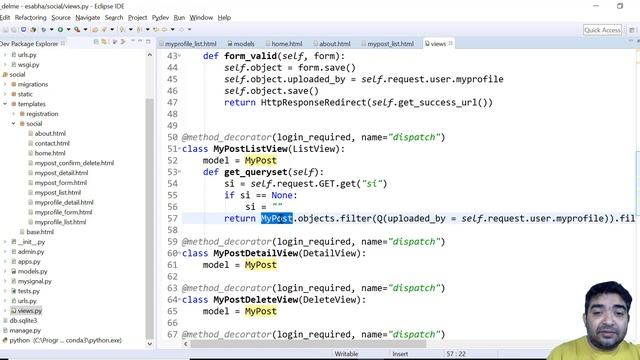Image resolution: width=640 pixels, height=360 pixels.
Task: Open the External Tools dropdown arrow
Action: (85, 29)
